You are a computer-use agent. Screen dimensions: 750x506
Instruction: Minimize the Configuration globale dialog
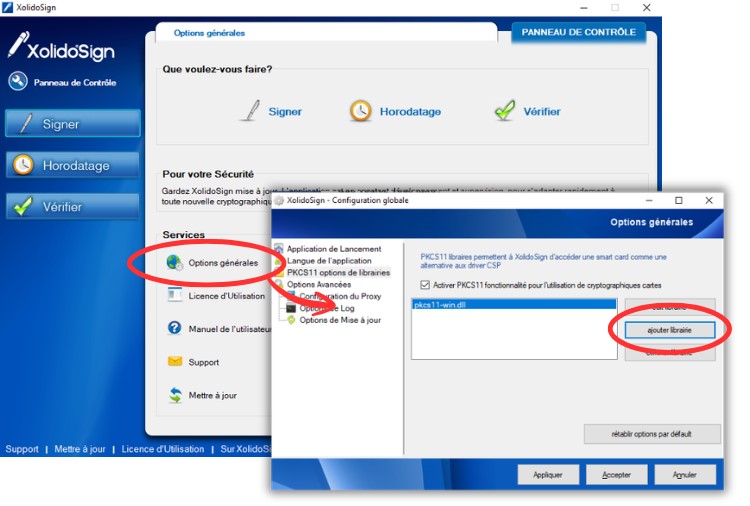(649, 200)
